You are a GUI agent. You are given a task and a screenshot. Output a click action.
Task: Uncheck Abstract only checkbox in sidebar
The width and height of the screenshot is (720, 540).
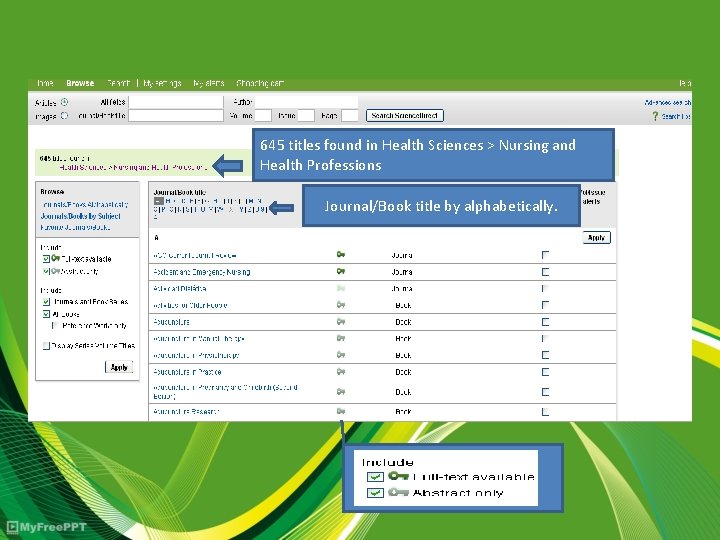click(46, 271)
